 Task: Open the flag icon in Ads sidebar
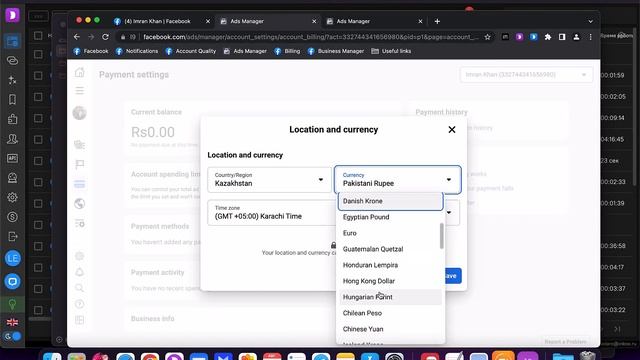[x=80, y=164]
